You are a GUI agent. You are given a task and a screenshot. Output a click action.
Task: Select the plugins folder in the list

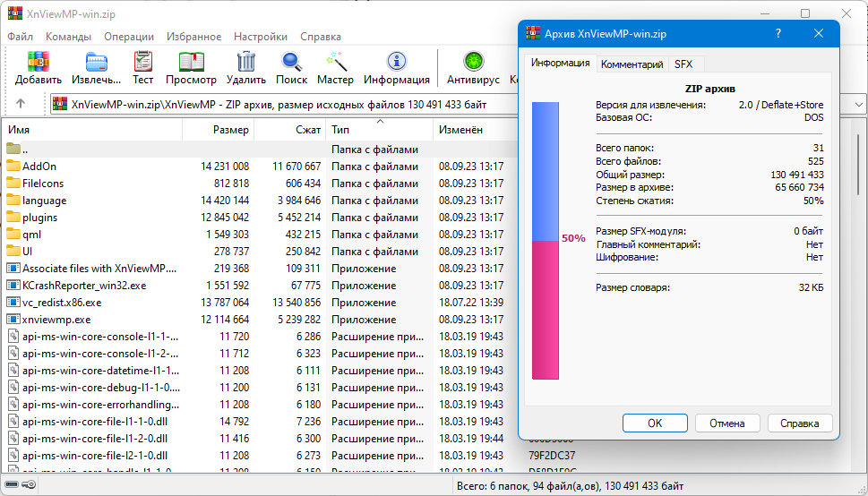click(39, 218)
